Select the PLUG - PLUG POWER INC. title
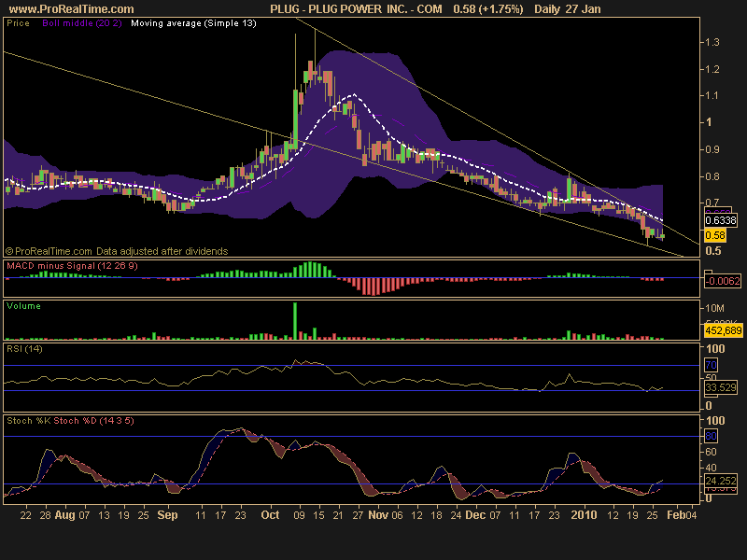 point(356,9)
